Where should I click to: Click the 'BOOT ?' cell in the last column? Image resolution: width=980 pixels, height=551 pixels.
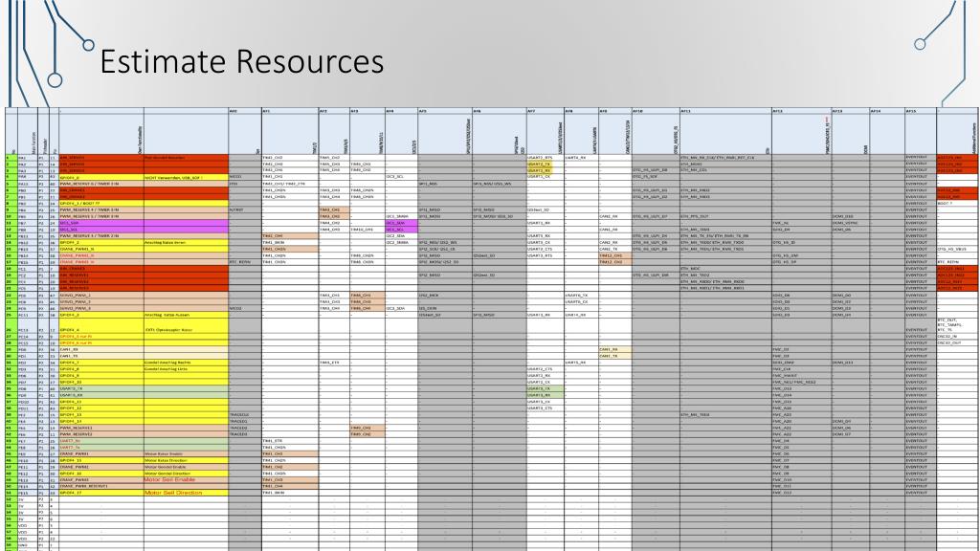tap(957, 204)
